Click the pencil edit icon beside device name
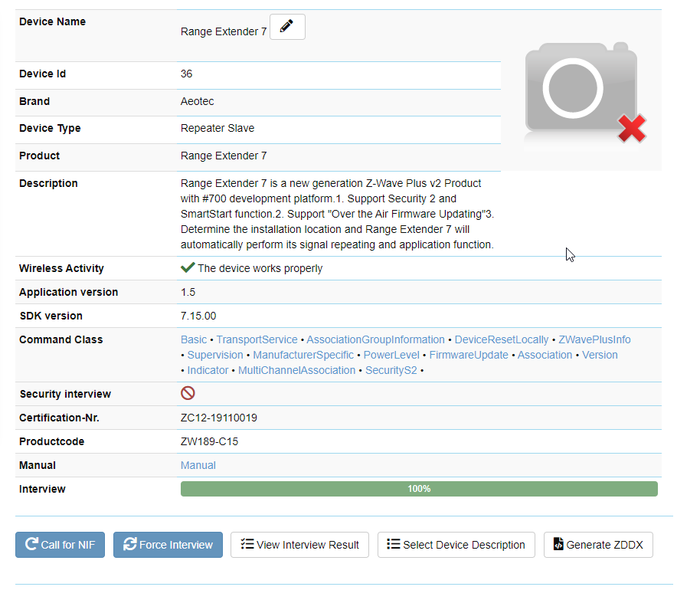Viewport: 700px width, 590px height. pos(287,27)
